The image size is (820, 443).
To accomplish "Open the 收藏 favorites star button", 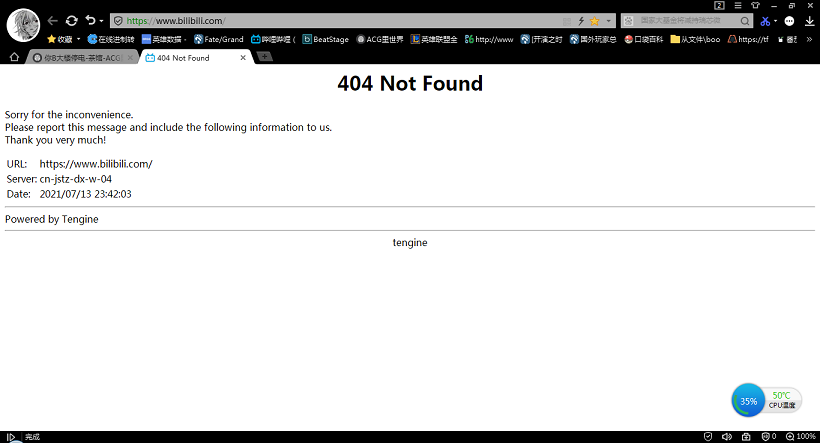I will 60,39.
